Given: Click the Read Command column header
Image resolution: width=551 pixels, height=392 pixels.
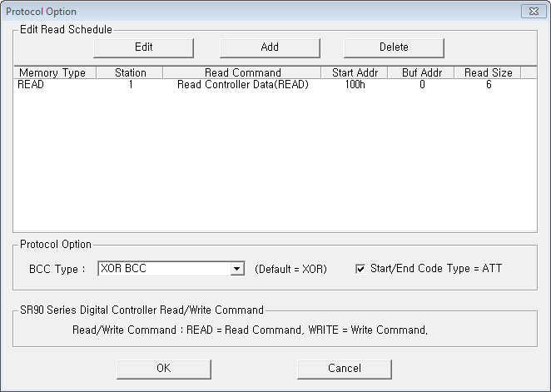Looking at the screenshot, I should click(x=242, y=72).
